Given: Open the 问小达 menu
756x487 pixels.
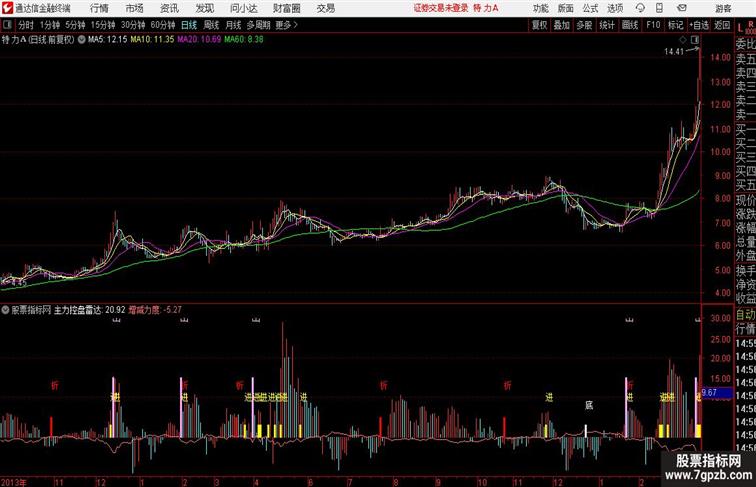Looking at the screenshot, I should (243, 8).
